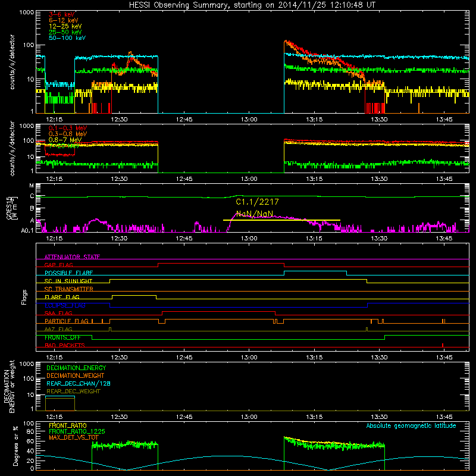Click the PARTICLE_FLAG label

(x=67, y=321)
